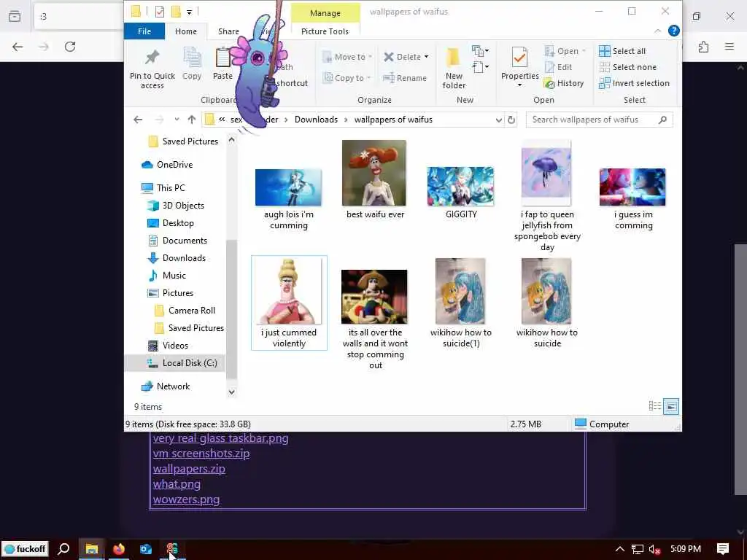Click the navigation pane scroll down arrow
Screen dimensions: 747x560
pyautogui.click(x=231, y=392)
